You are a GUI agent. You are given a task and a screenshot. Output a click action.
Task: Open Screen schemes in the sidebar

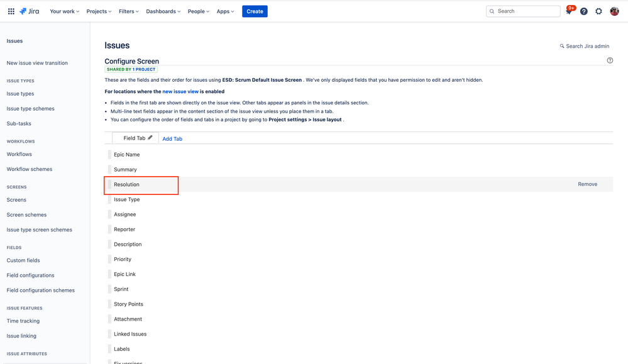click(x=26, y=214)
